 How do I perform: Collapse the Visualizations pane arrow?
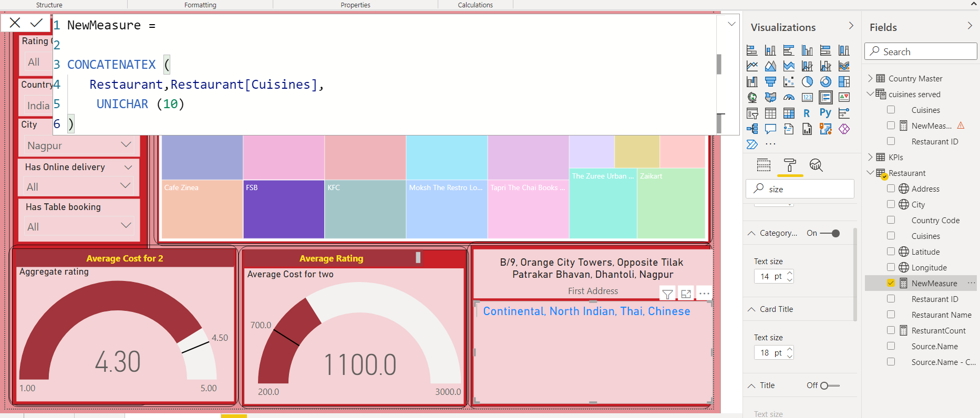click(851, 26)
